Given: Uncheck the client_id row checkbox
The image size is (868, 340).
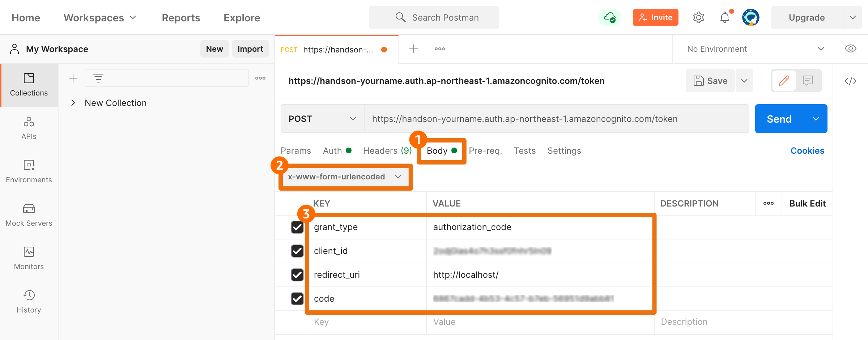Looking at the screenshot, I should (297, 251).
